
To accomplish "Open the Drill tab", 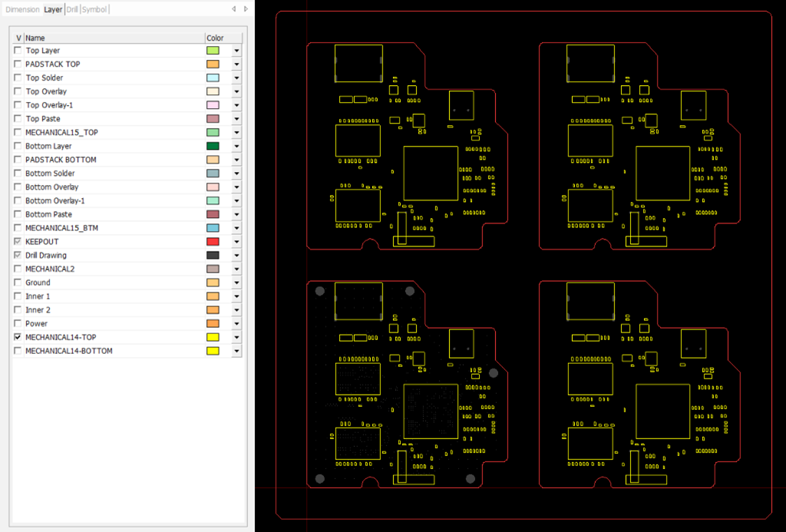I will pos(71,9).
